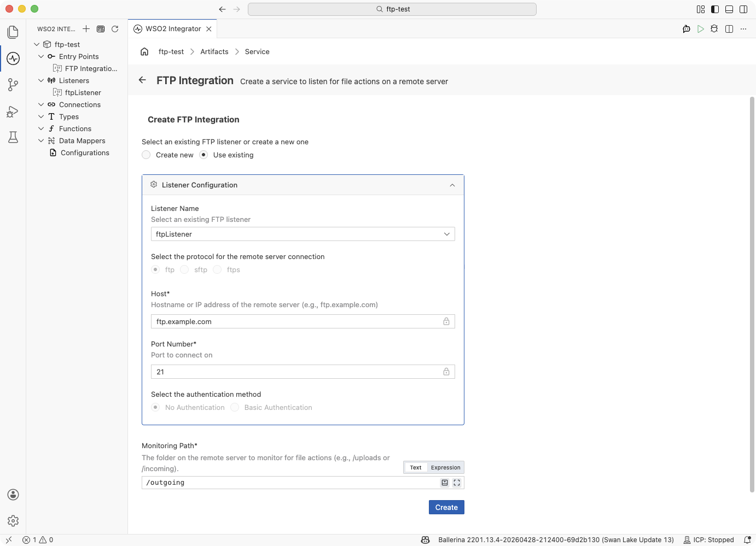Click ICP: Stopped in status bar
756x546 pixels.
click(x=709, y=540)
